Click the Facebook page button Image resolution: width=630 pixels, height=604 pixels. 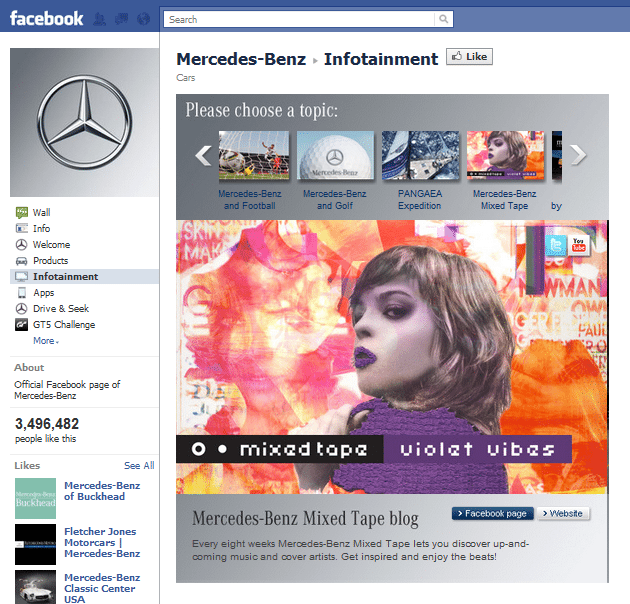[493, 514]
